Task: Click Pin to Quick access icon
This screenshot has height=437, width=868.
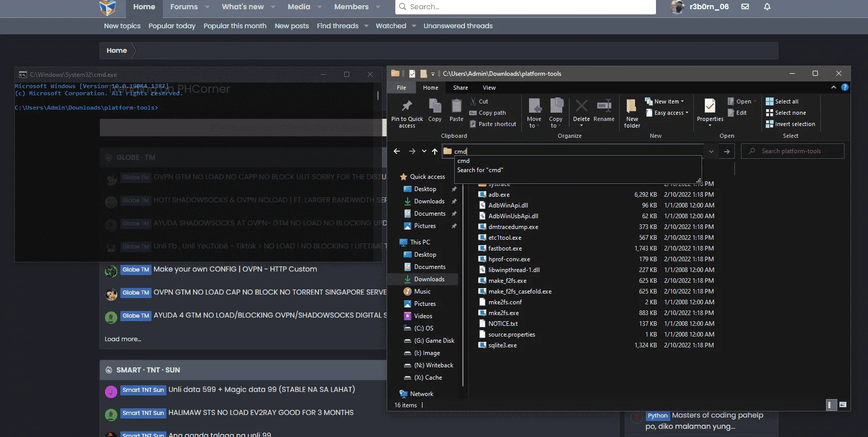Action: click(x=407, y=106)
